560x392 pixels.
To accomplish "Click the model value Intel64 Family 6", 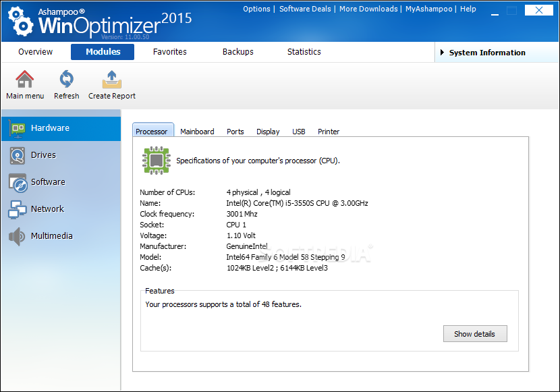I will coord(285,257).
